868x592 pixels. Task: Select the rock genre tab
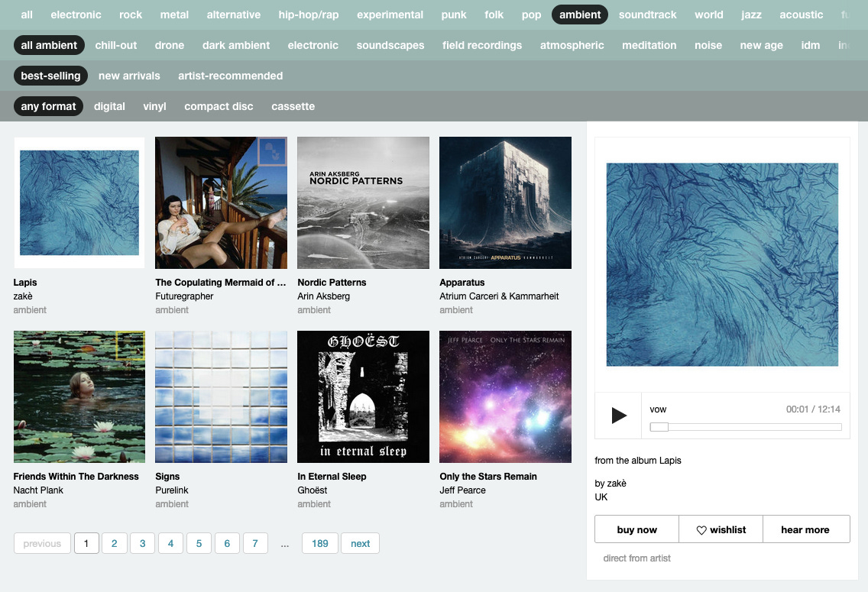click(x=131, y=15)
